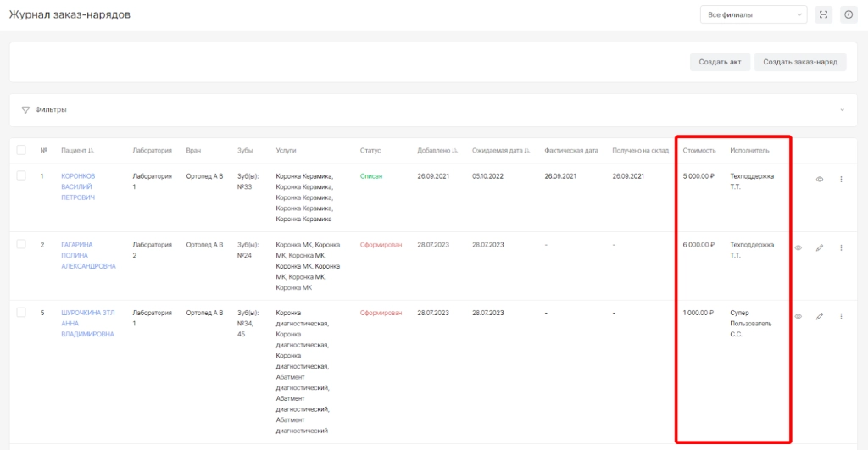This screenshot has height=450, width=868.
Task: Click the Создать акт button
Action: click(x=720, y=62)
